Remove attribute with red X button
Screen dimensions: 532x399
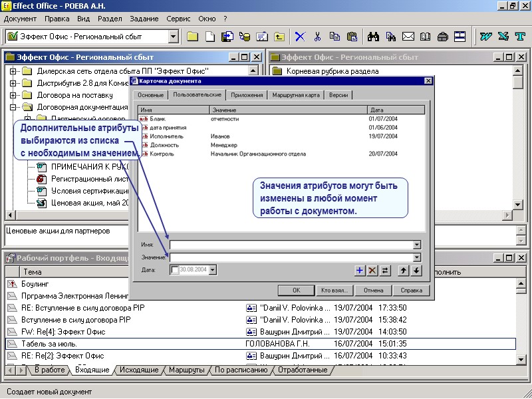click(372, 271)
